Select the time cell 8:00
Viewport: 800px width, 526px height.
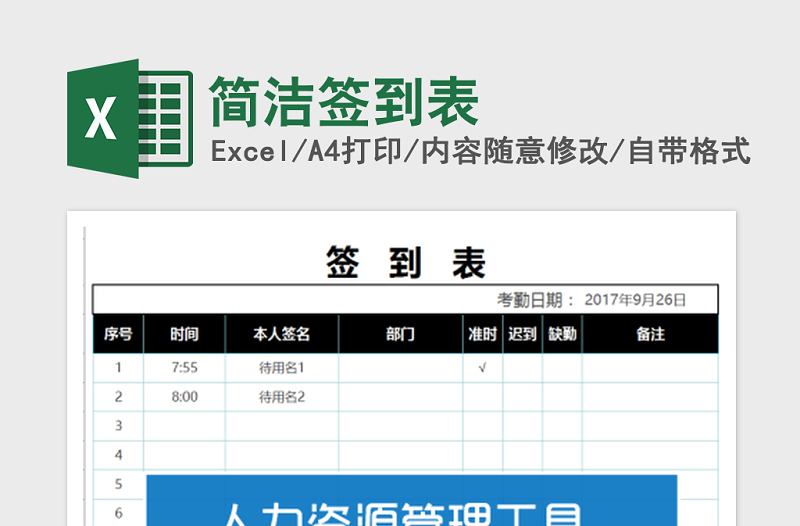tap(184, 397)
